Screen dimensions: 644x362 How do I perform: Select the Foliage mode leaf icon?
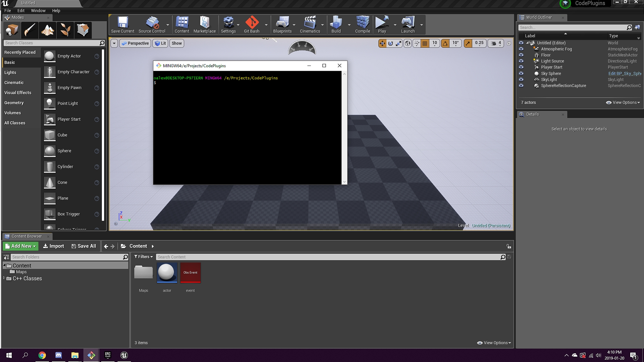65,30
